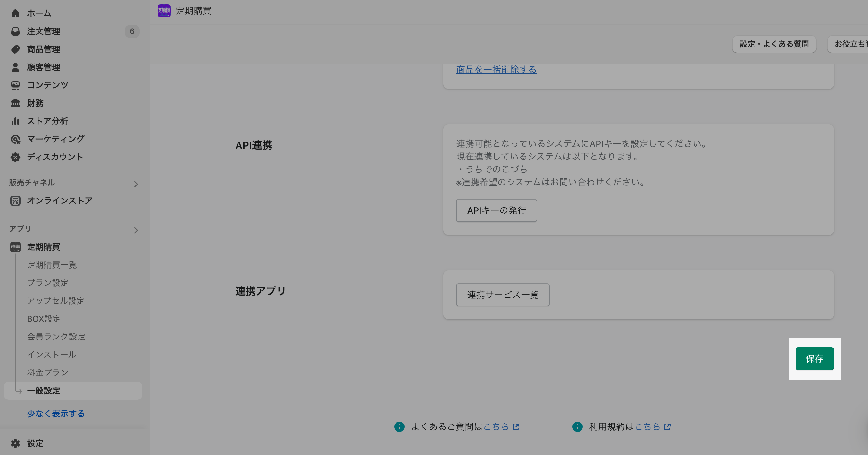
Task: Click the ストア分析 bar chart icon
Action: 15,121
